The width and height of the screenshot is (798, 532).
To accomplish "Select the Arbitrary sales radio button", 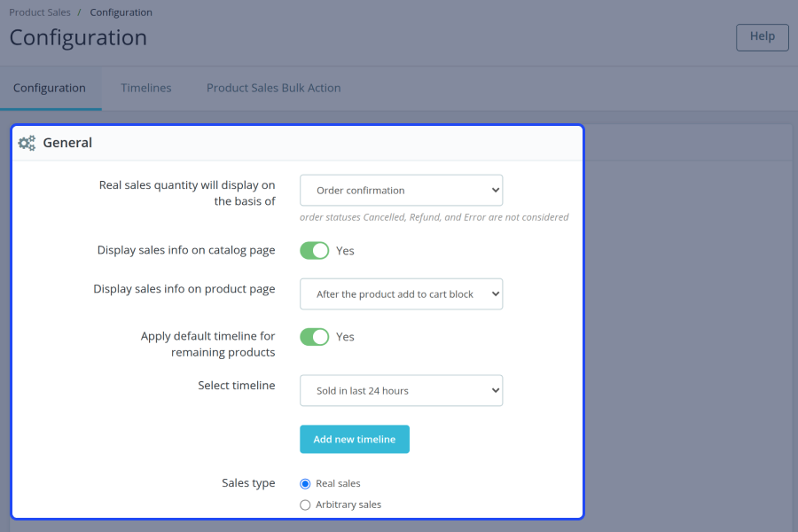I will (x=305, y=505).
